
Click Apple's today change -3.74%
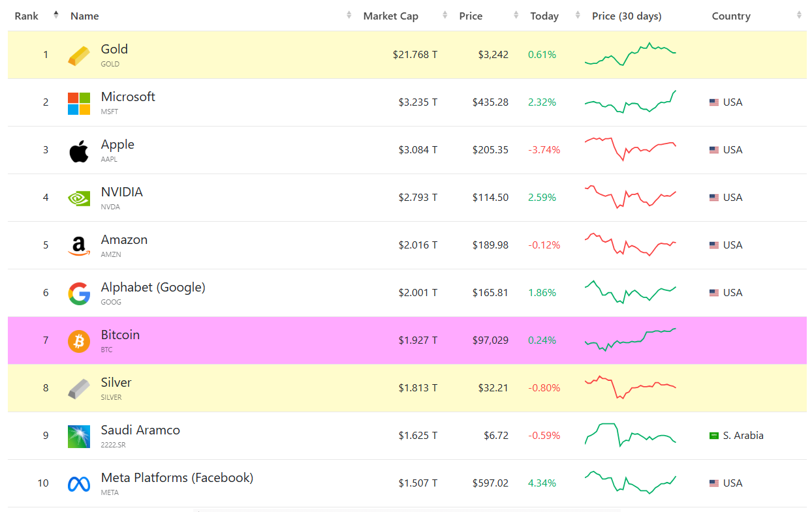pyautogui.click(x=544, y=150)
